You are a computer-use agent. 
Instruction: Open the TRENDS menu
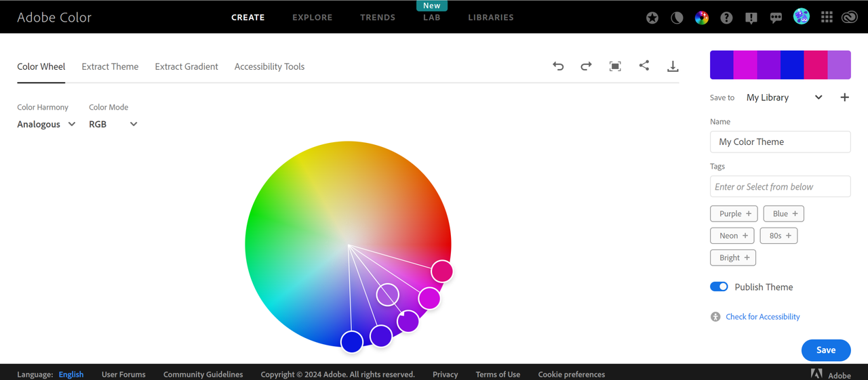[x=378, y=18]
